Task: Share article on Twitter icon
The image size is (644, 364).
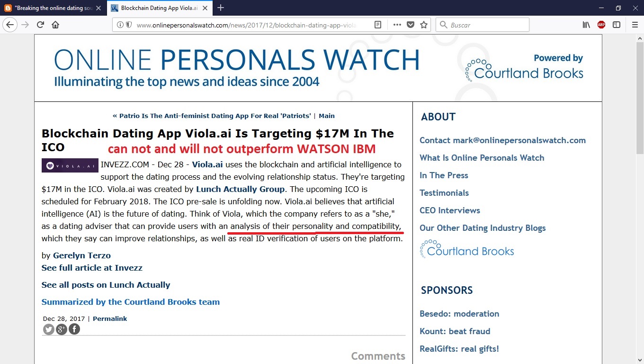Action: tap(49, 329)
